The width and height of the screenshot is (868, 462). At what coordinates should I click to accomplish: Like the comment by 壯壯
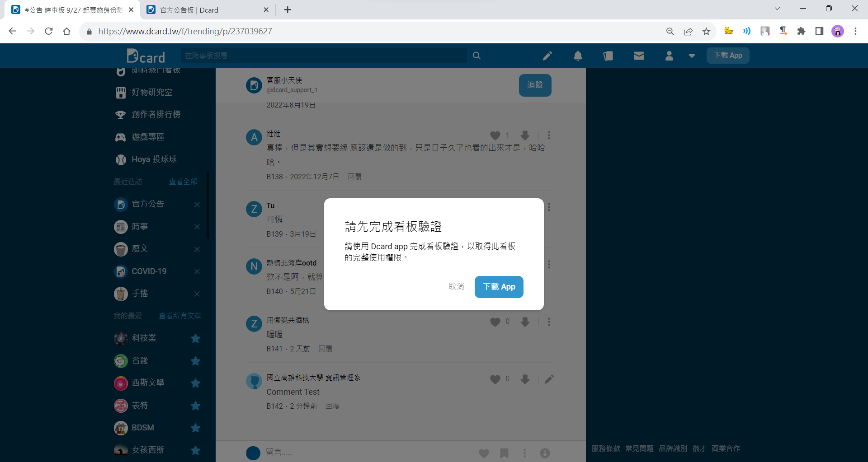[495, 135]
